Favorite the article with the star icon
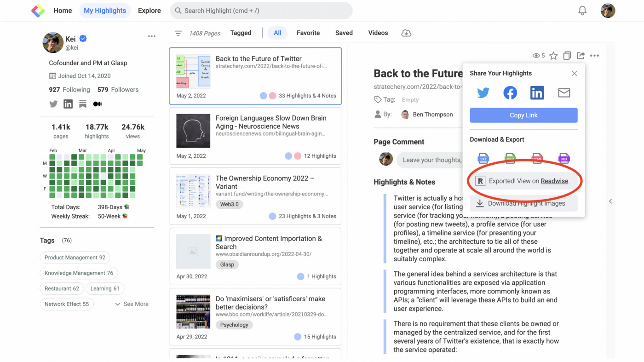The image size is (644, 362). [553, 56]
